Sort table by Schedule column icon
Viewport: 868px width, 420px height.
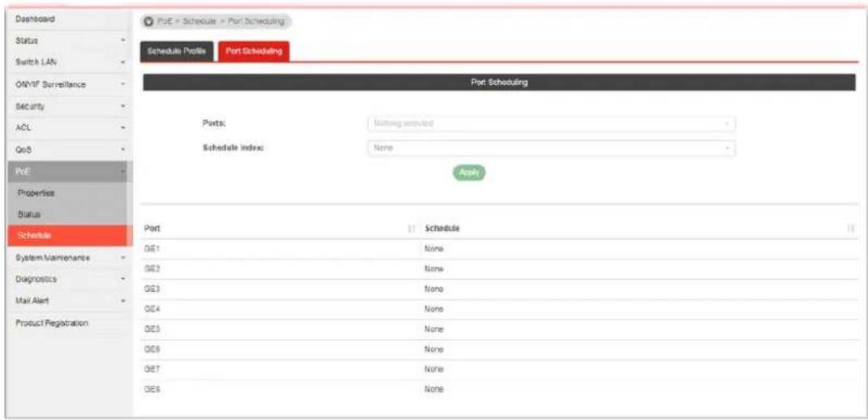pos(851,228)
